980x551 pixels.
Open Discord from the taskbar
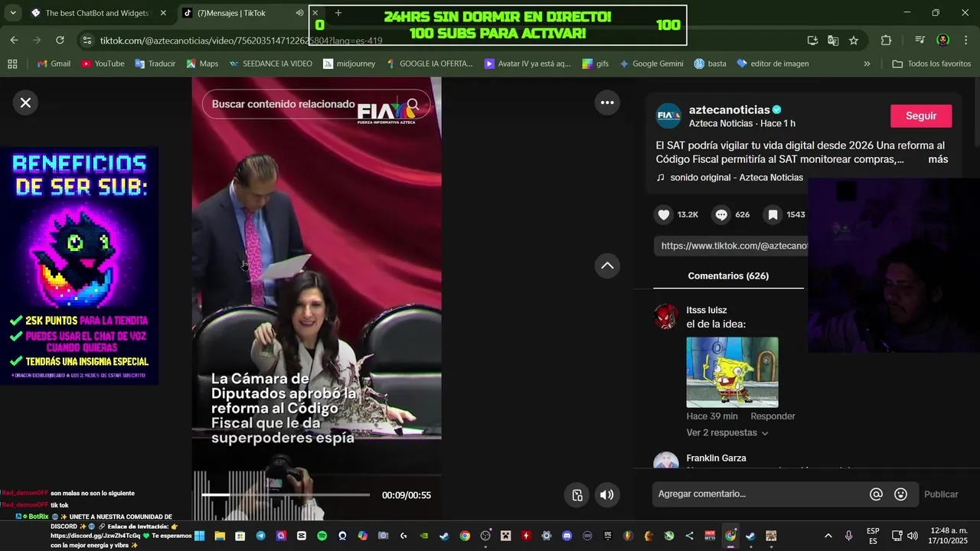567,536
